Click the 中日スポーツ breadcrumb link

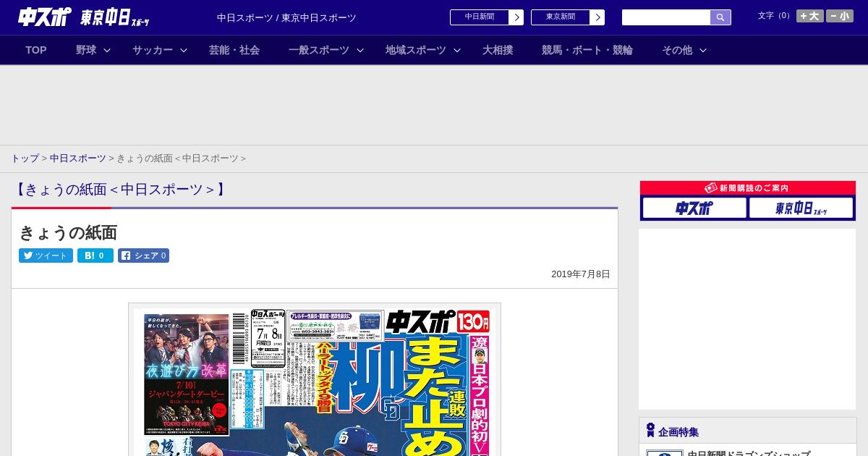[78, 159]
